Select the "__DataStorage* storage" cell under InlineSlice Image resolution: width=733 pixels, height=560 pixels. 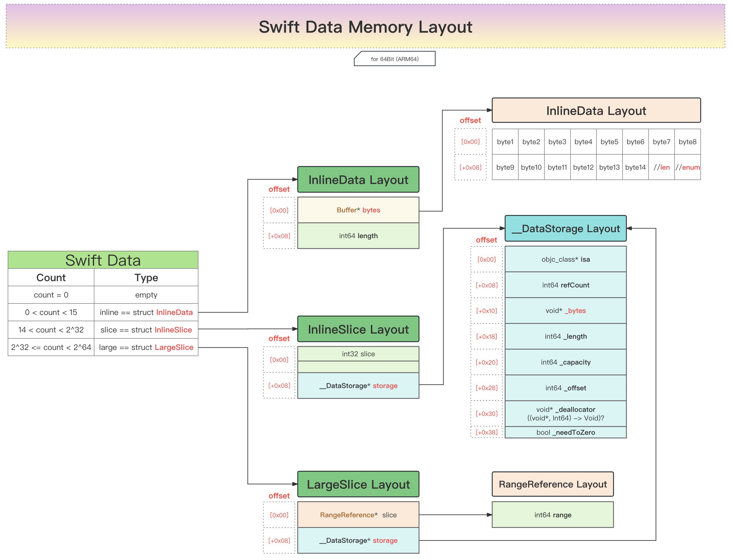(x=358, y=386)
